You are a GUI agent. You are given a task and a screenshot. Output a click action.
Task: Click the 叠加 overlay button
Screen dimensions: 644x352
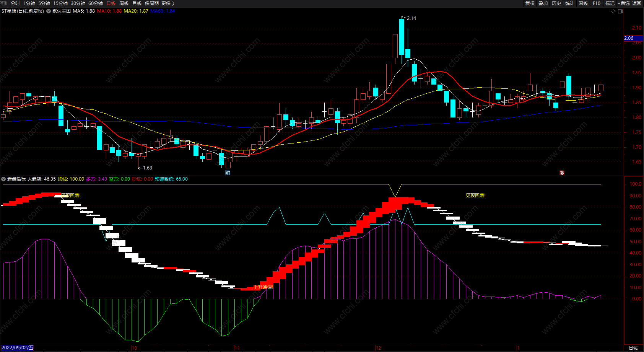coord(543,3)
